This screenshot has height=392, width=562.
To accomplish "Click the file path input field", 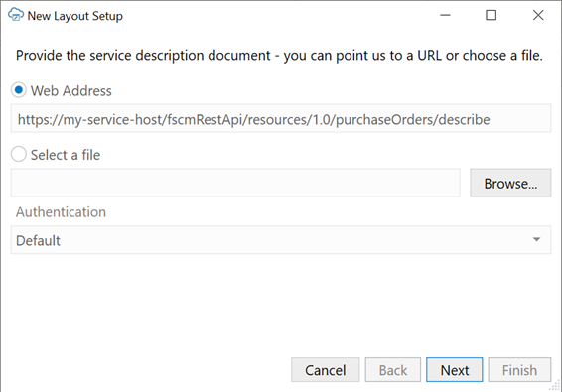I will coord(235,183).
